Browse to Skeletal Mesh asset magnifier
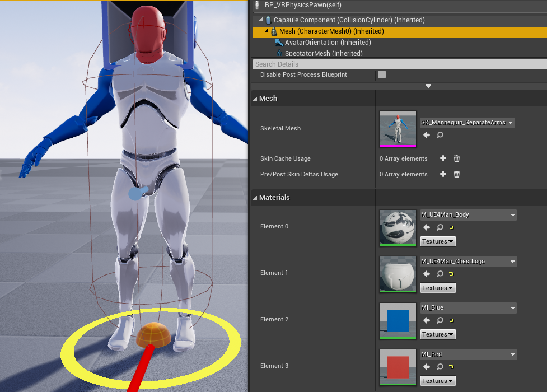Image resolution: width=547 pixels, height=392 pixels. point(440,135)
